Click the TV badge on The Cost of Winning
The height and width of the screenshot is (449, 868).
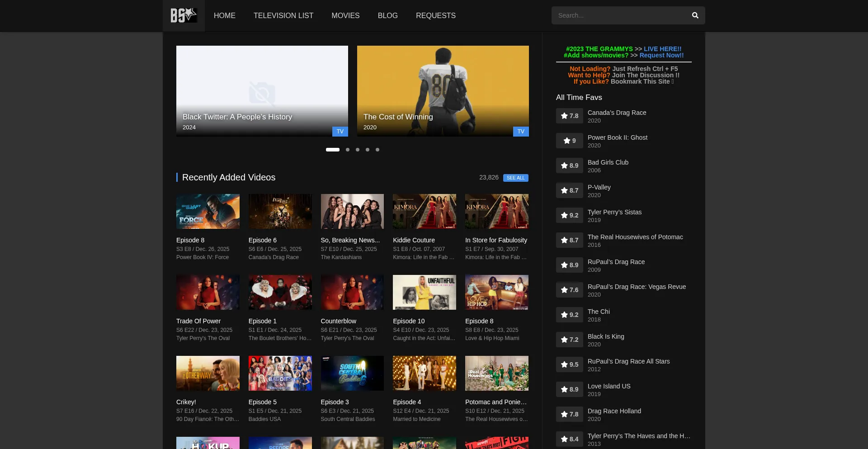(x=521, y=132)
